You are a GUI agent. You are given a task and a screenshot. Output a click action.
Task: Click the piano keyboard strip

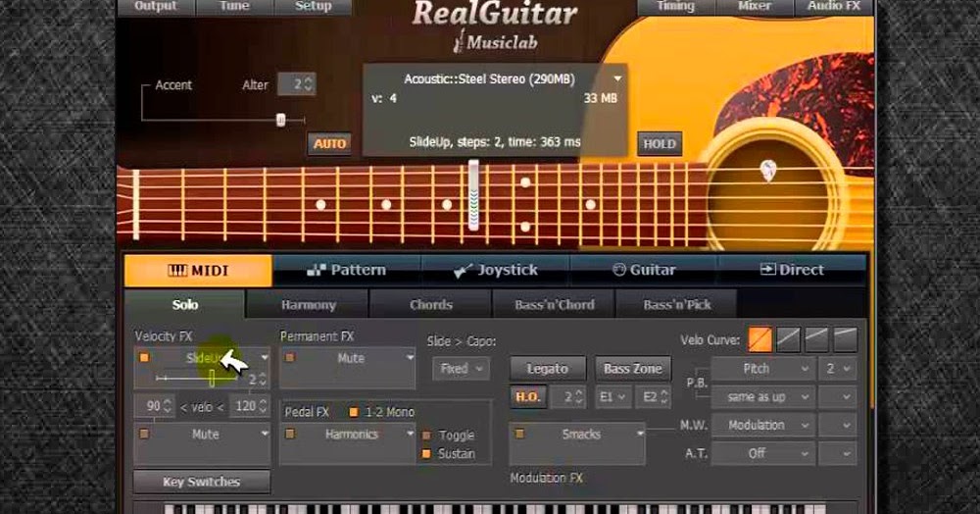click(x=495, y=508)
